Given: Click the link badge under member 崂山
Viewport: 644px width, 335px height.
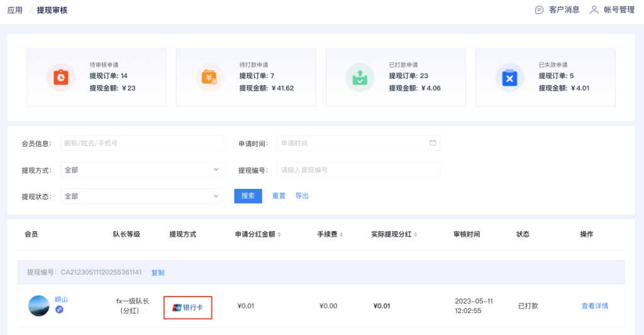Looking at the screenshot, I should click(x=60, y=310).
